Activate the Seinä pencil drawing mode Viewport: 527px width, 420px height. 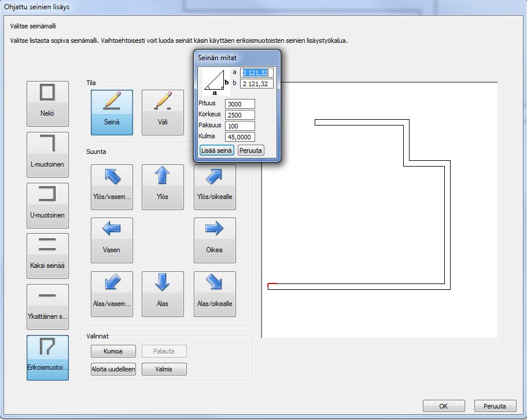[x=112, y=113]
